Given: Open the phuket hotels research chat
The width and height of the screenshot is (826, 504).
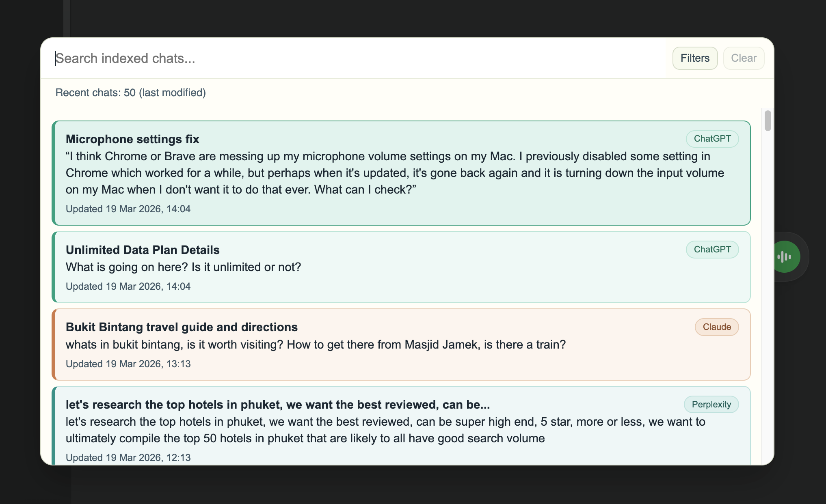Looking at the screenshot, I should 365,422.
